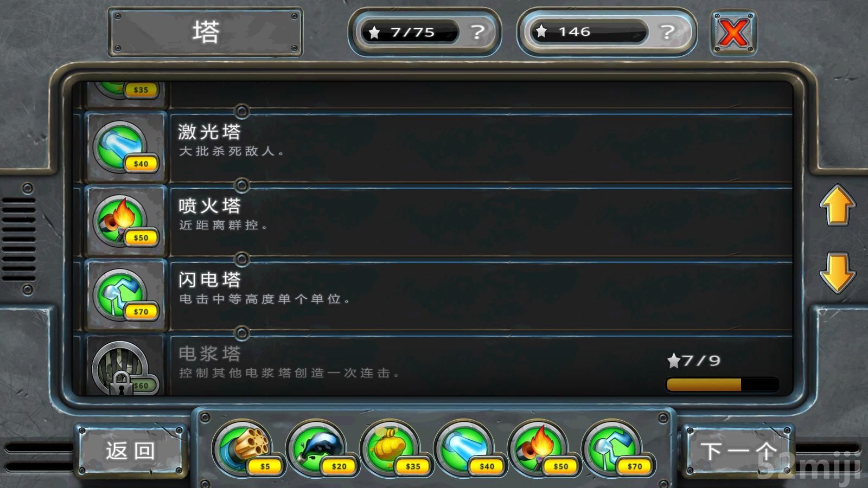Select the 电浆塔 row description

tap(289, 373)
